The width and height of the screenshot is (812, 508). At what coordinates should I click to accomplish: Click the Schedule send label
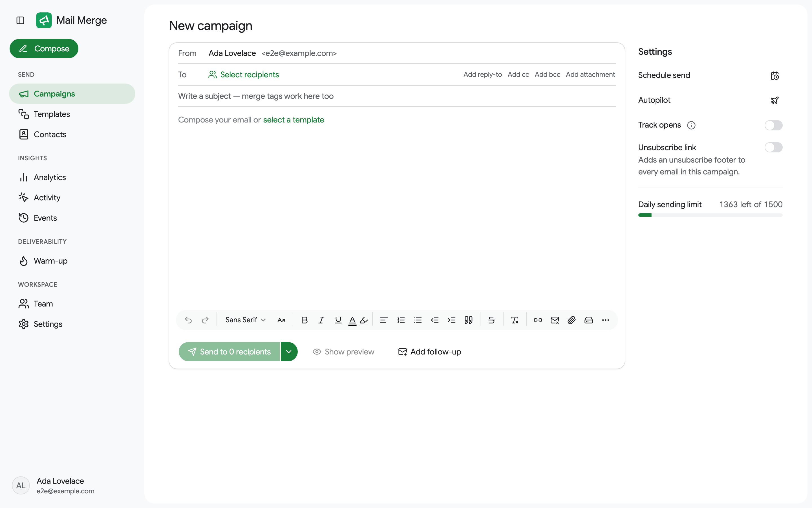(x=664, y=75)
